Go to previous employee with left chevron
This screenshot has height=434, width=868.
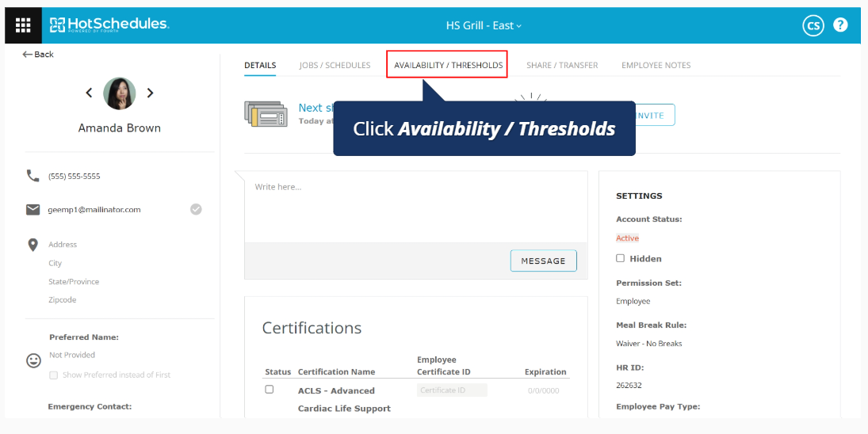pyautogui.click(x=89, y=93)
